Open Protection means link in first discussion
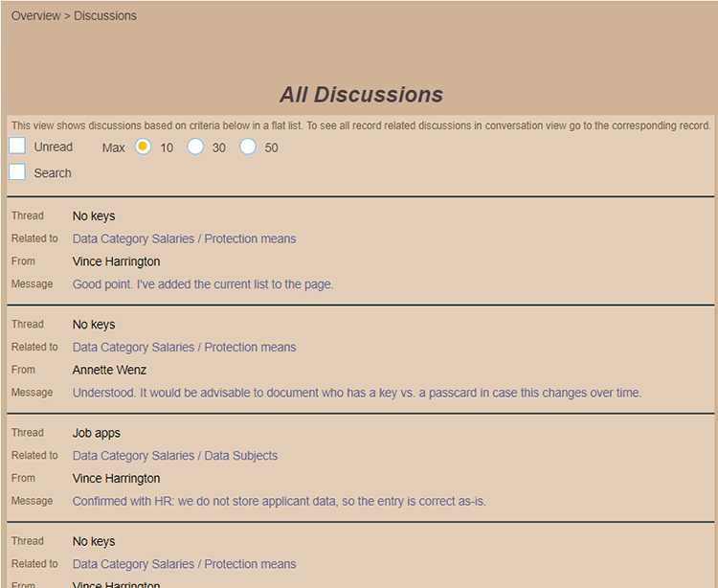Image resolution: width=718 pixels, height=588 pixels. point(184,239)
